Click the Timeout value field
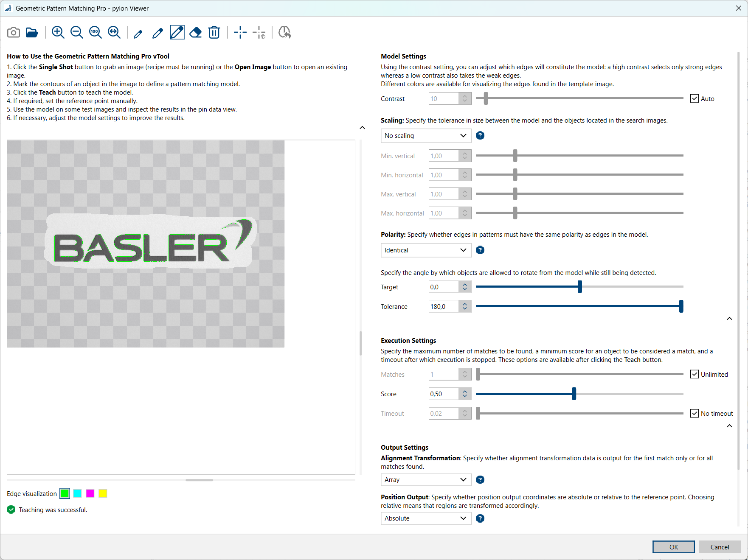 [444, 413]
